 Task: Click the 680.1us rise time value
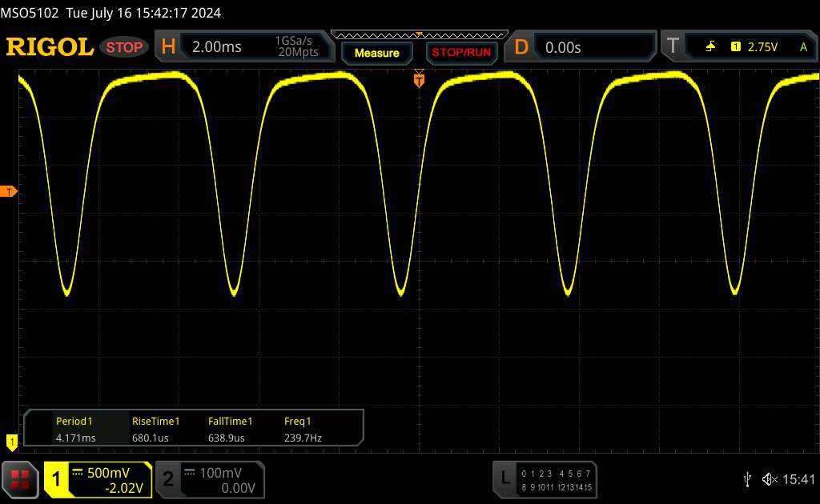(x=150, y=438)
